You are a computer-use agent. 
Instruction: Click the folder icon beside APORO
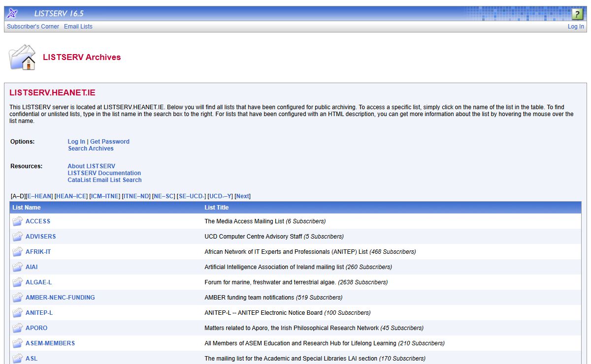(18, 328)
